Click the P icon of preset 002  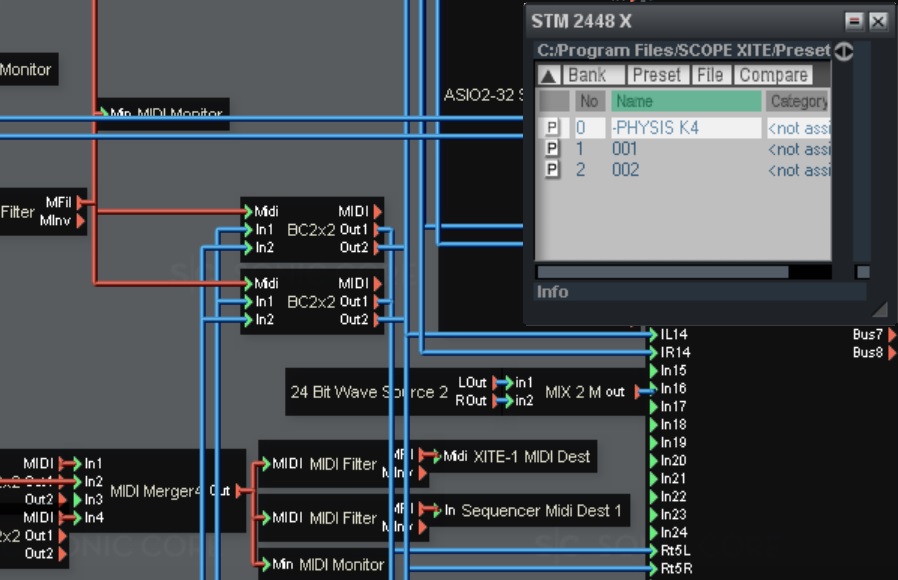(552, 169)
